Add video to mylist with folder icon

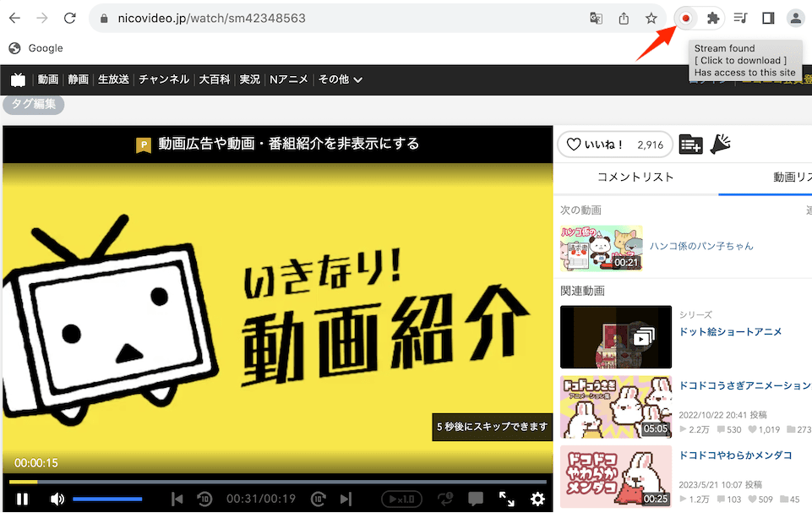[x=690, y=145]
